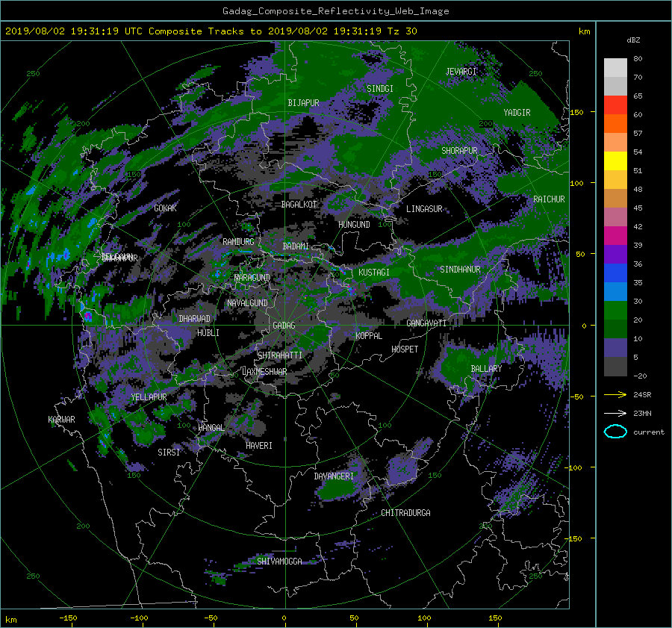Click the -150 km bottom axis tick
This screenshot has height=628, width=672.
pos(68,618)
